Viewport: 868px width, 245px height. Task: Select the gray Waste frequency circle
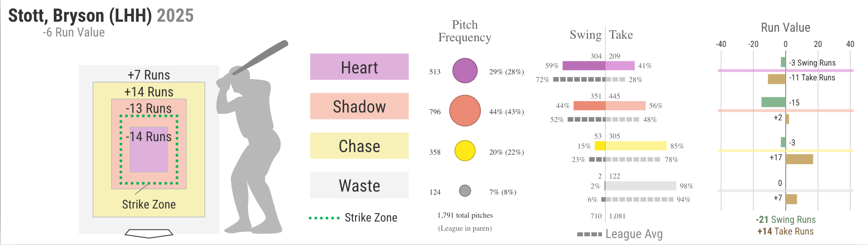[465, 191]
